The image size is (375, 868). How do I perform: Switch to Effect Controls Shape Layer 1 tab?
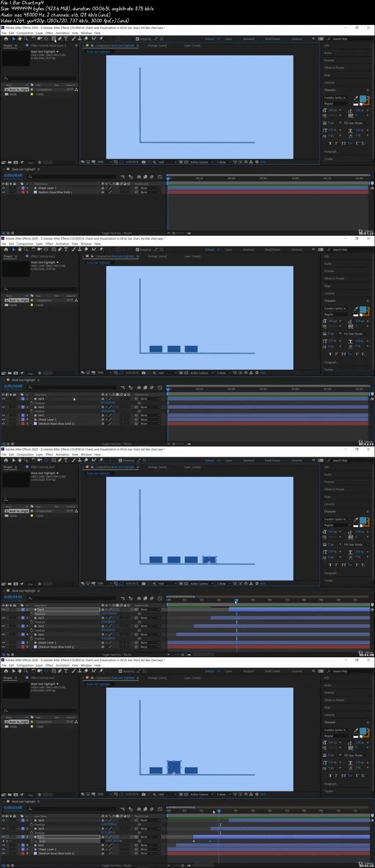click(x=48, y=45)
